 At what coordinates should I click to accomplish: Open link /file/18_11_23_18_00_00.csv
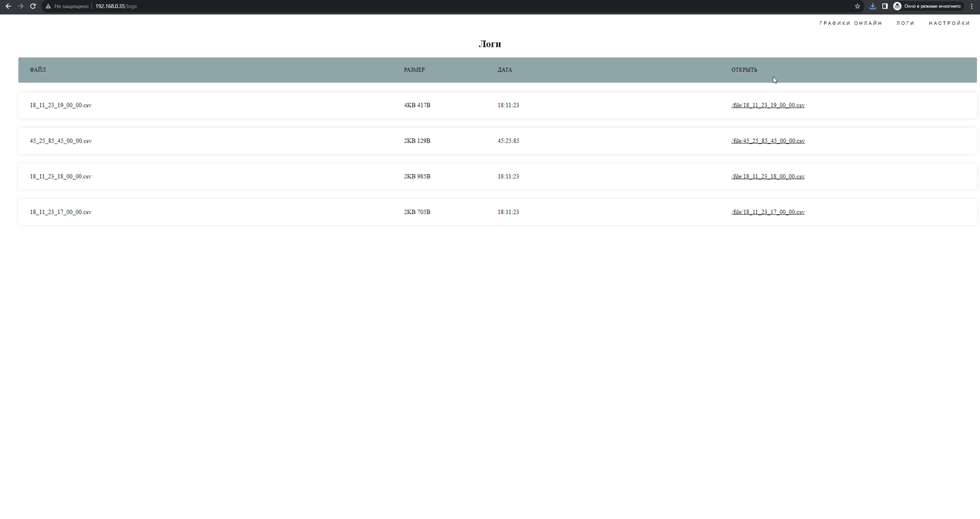click(x=768, y=177)
